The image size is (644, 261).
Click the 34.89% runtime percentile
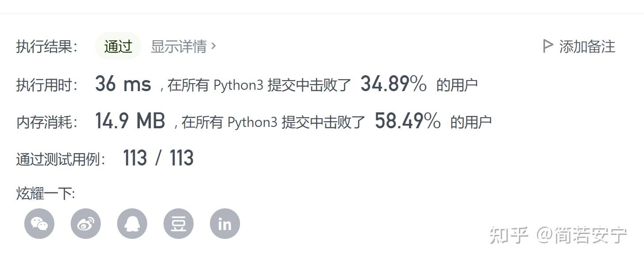[x=393, y=84]
